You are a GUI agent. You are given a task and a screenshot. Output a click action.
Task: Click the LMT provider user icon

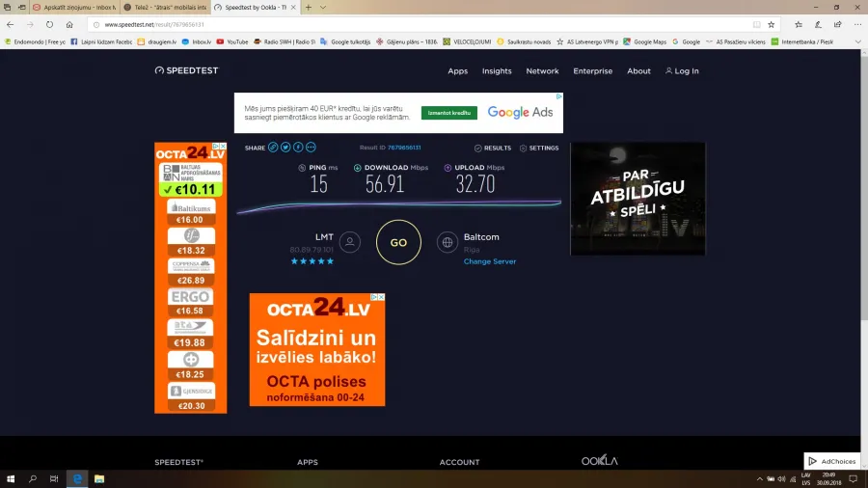(350, 242)
